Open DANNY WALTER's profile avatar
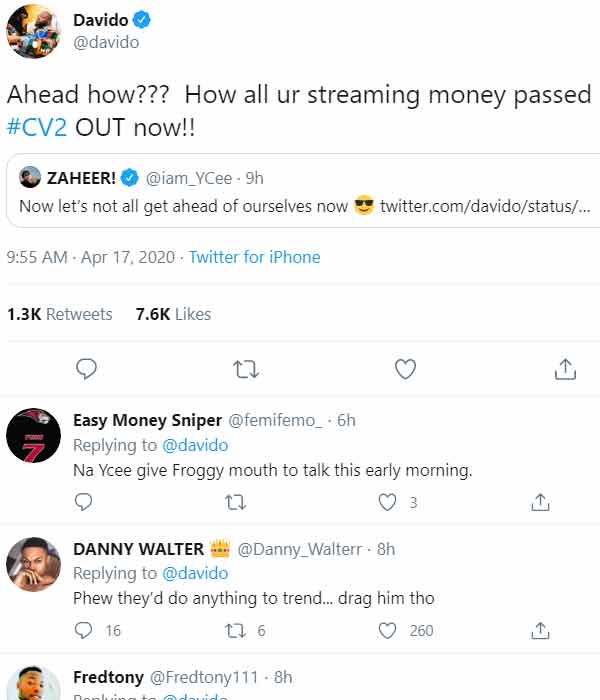 33,564
